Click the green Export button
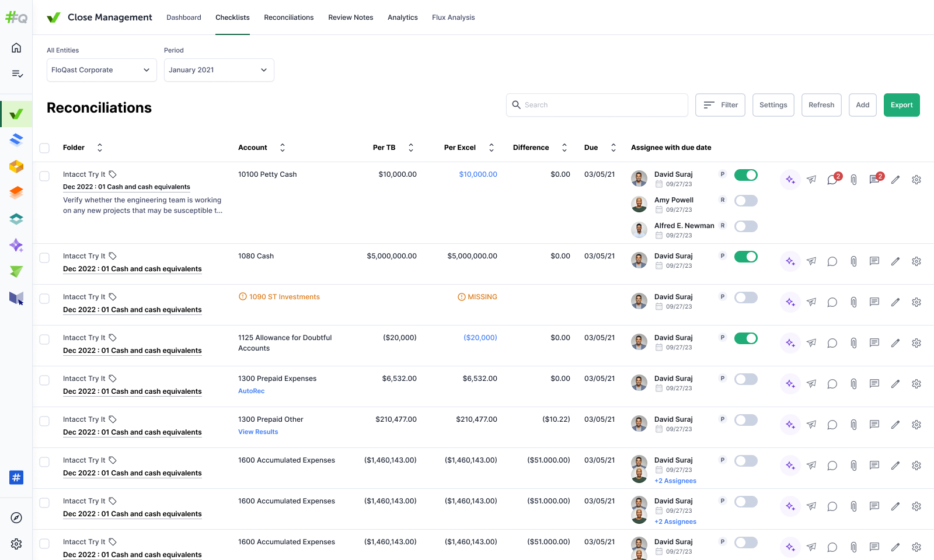Screen dimensions: 934x560 pyautogui.click(x=901, y=105)
